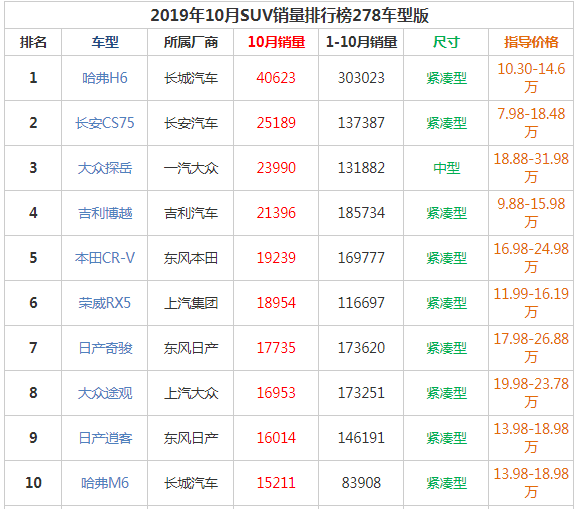576x509 pixels.
Task: Select the 一汽大众 manufacturer cell
Action: tap(191, 168)
